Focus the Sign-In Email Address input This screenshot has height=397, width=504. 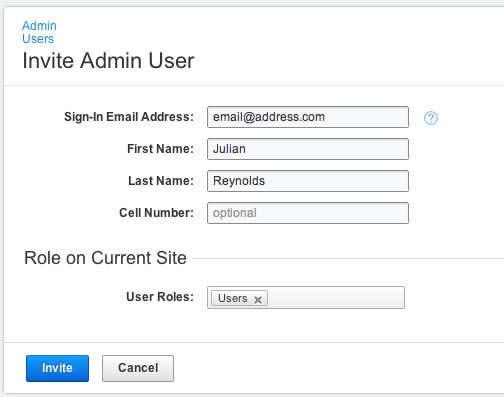pyautogui.click(x=308, y=117)
